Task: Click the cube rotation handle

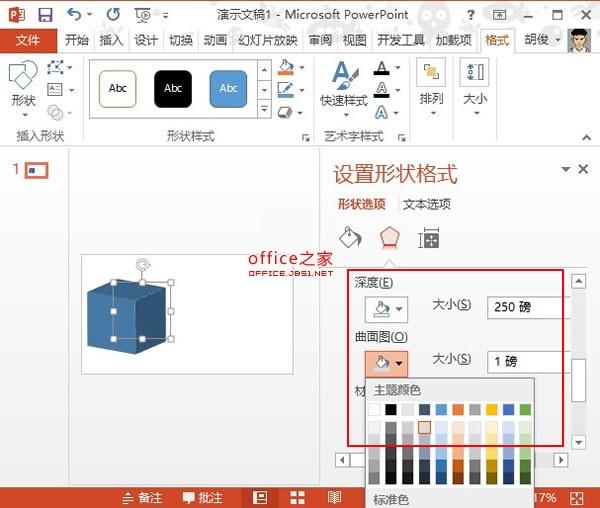Action: (x=142, y=265)
